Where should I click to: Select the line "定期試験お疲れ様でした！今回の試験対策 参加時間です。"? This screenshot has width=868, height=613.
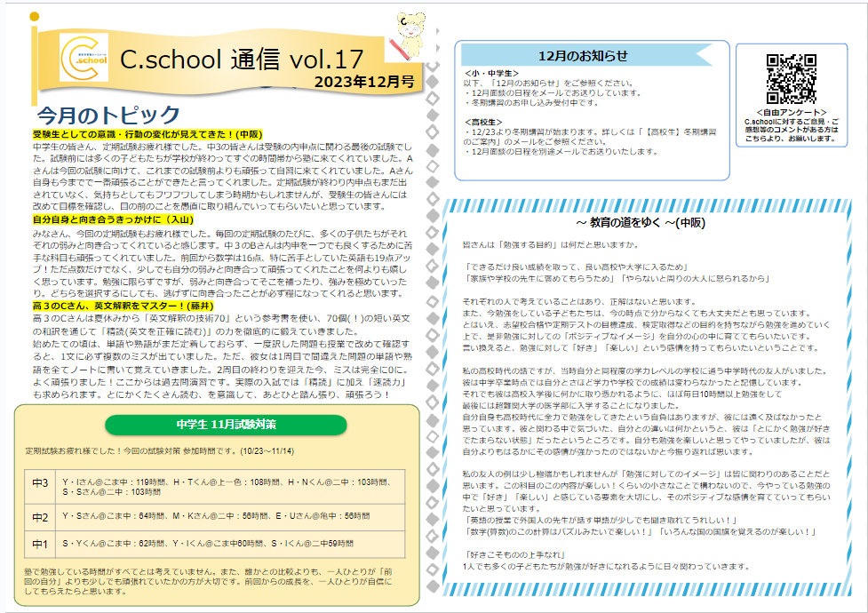point(159,451)
